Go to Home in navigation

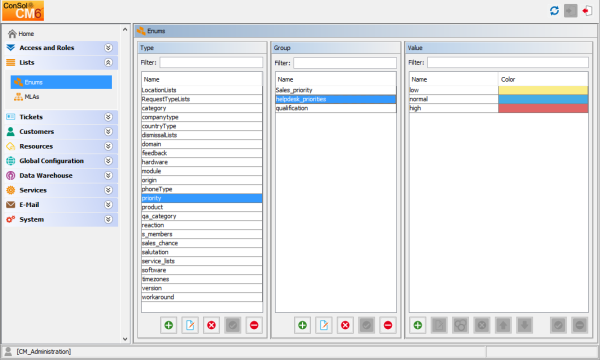(x=26, y=34)
